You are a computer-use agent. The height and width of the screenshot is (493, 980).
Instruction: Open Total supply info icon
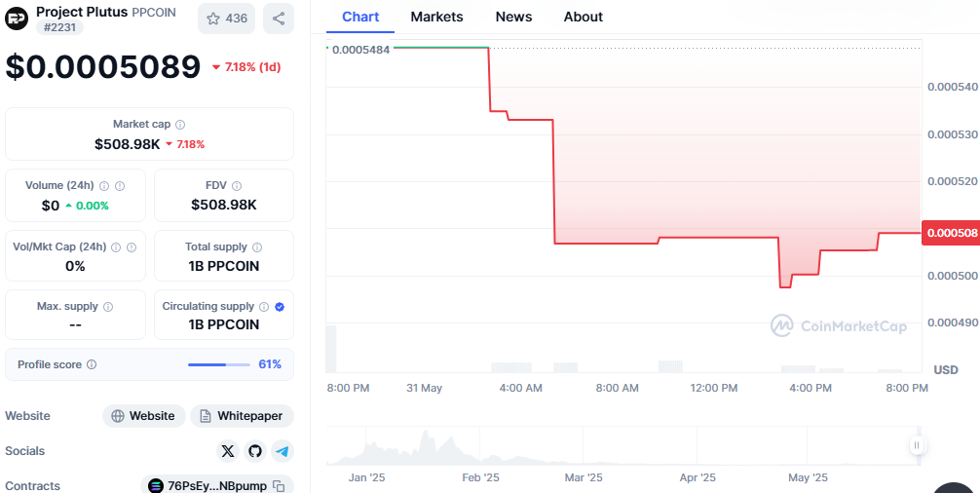pyautogui.click(x=257, y=247)
